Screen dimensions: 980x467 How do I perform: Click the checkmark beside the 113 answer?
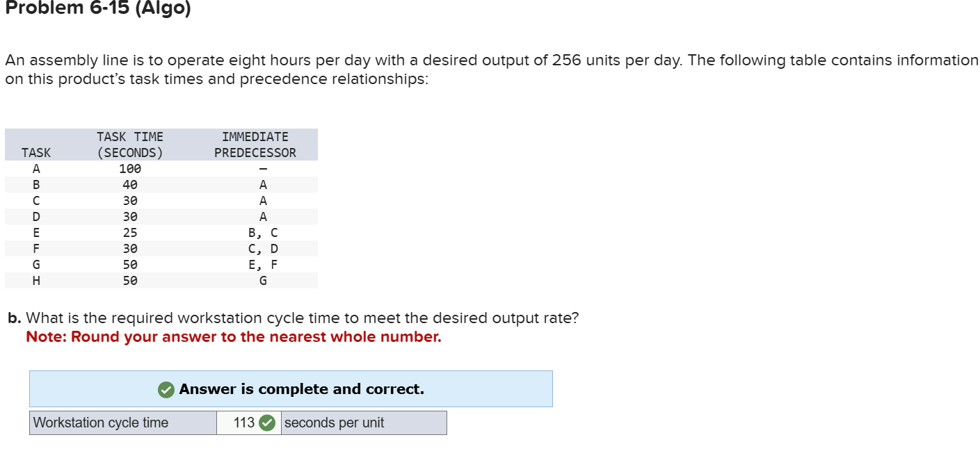click(x=266, y=423)
